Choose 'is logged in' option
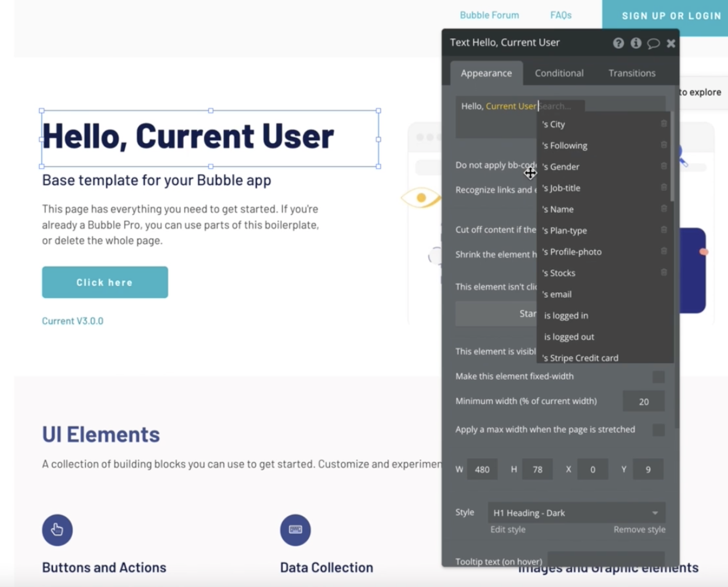 pos(566,316)
